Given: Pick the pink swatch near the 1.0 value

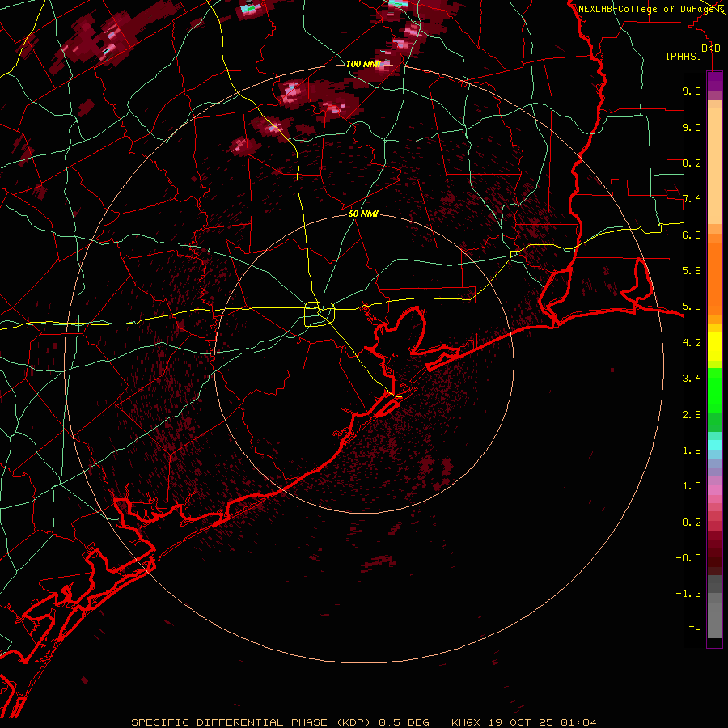Looking at the screenshot, I should [x=714, y=490].
